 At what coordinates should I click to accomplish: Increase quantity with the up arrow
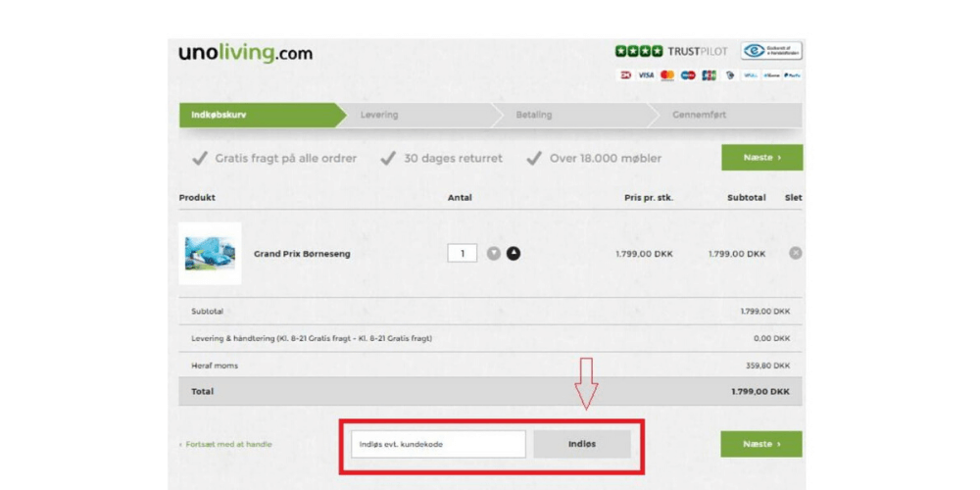(x=514, y=253)
